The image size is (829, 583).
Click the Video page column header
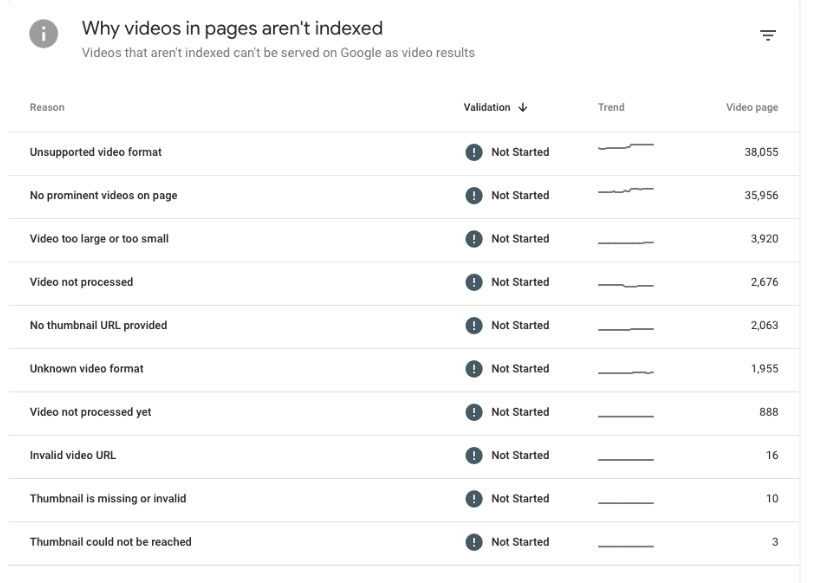(x=752, y=107)
